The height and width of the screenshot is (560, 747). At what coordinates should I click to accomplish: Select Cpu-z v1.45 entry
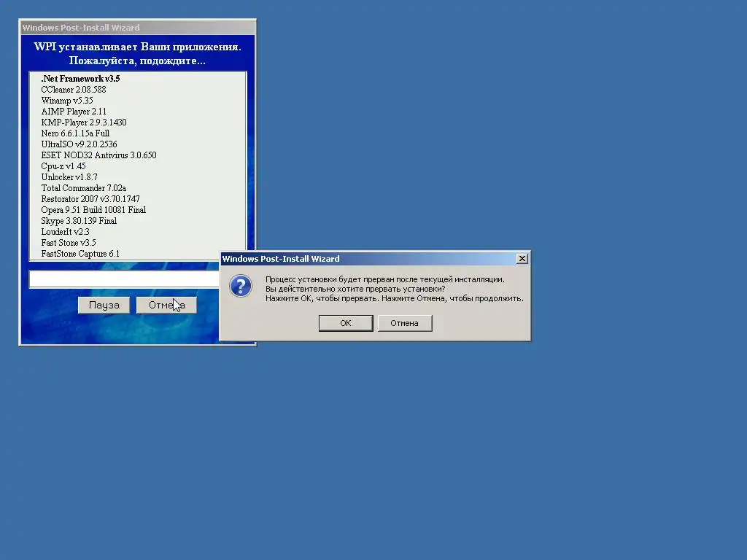63,166
